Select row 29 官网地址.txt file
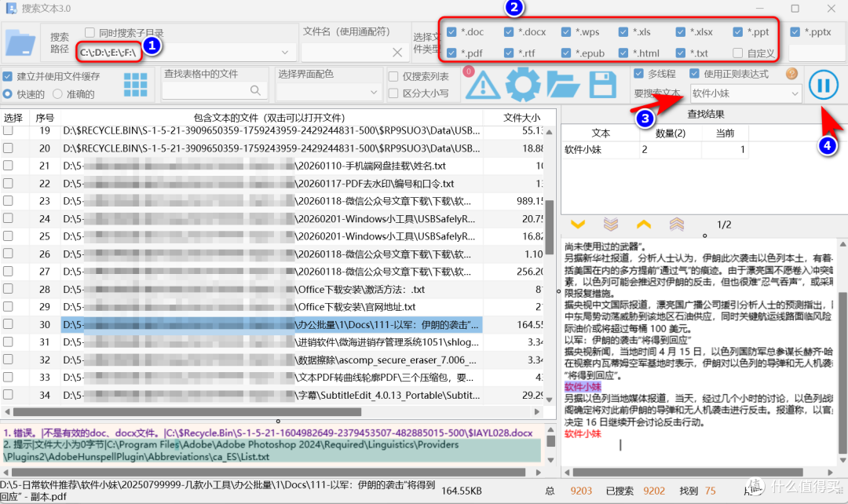This screenshot has width=848, height=504. click(272, 307)
